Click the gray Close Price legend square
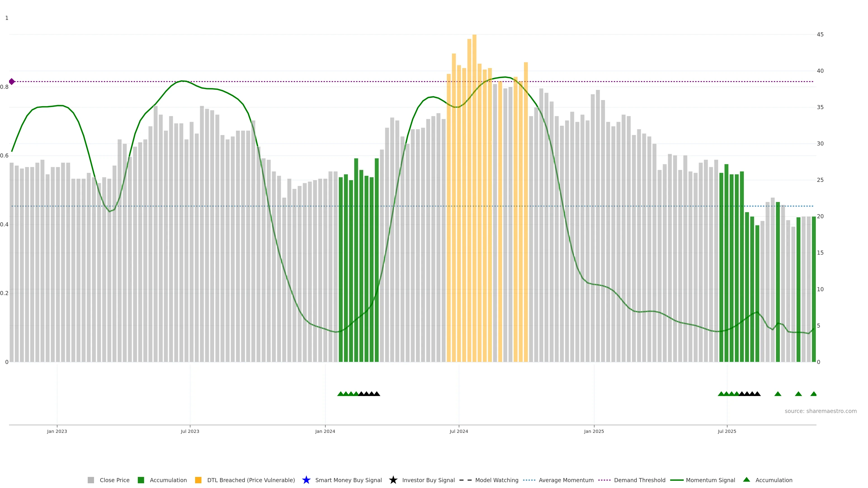Image resolution: width=868 pixels, height=488 pixels. (91, 480)
